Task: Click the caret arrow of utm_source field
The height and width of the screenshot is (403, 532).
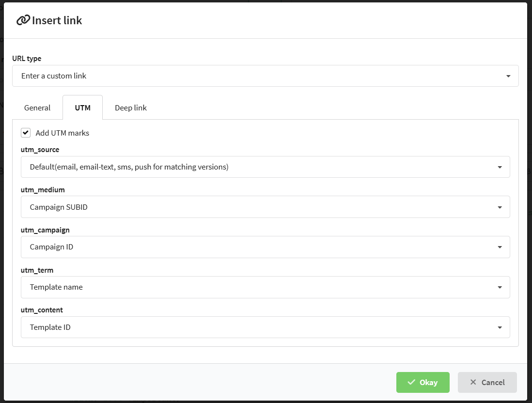Action: pyautogui.click(x=500, y=167)
